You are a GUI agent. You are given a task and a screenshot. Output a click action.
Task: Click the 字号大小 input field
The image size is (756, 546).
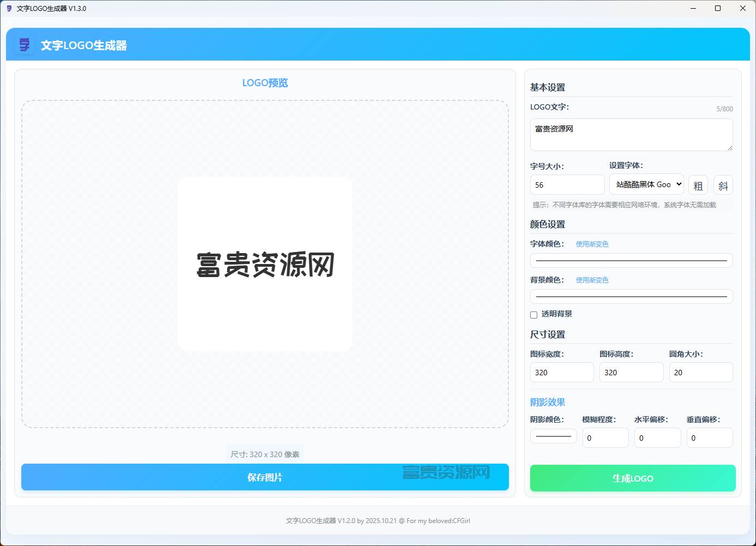pos(567,185)
